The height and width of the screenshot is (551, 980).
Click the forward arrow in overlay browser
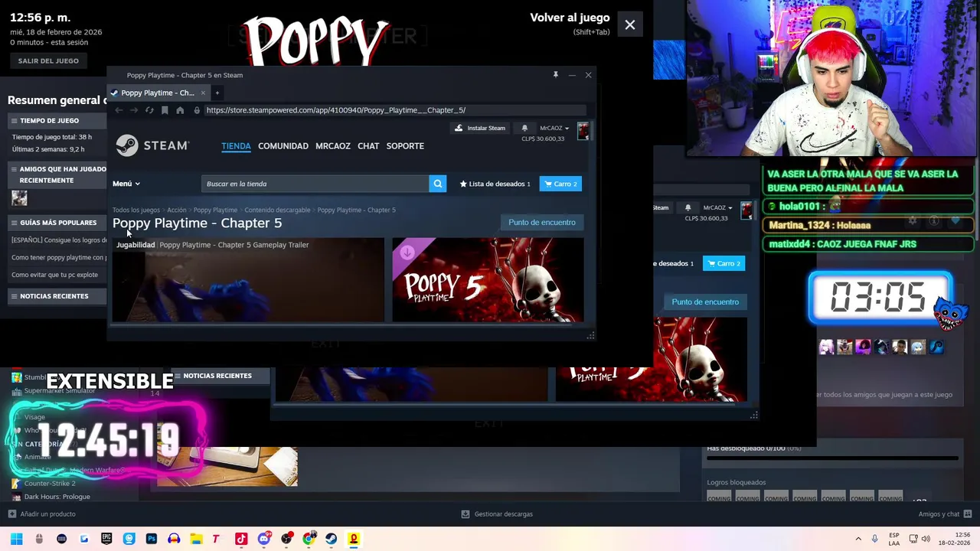[x=134, y=110]
